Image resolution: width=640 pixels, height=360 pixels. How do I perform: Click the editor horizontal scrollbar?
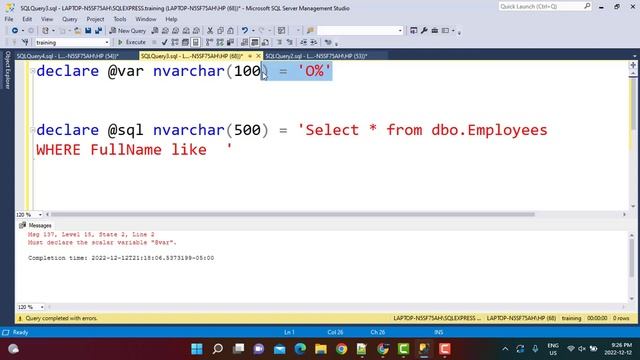(x=293, y=214)
